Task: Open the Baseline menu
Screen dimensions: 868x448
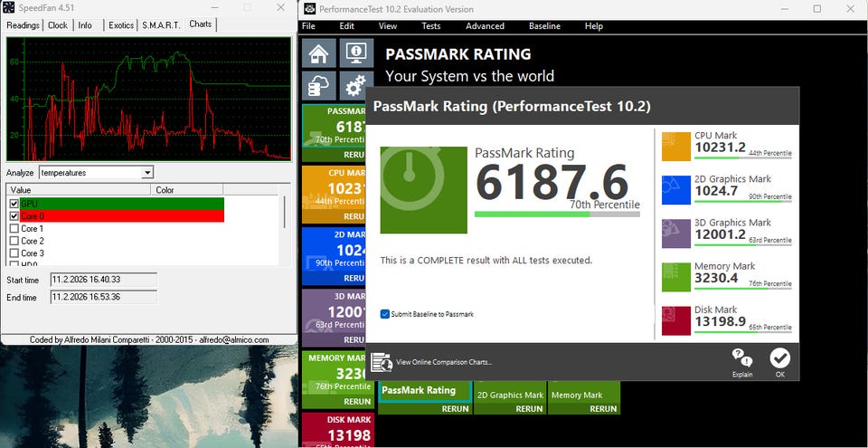Action: 544,26
